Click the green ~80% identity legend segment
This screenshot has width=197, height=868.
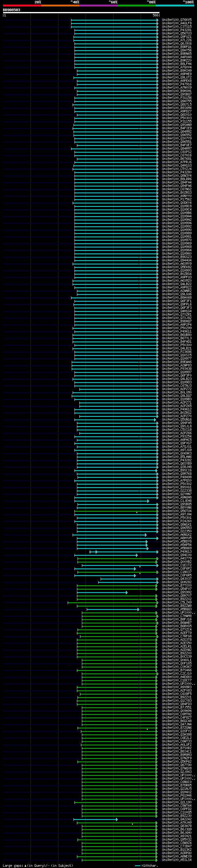point(137,6)
